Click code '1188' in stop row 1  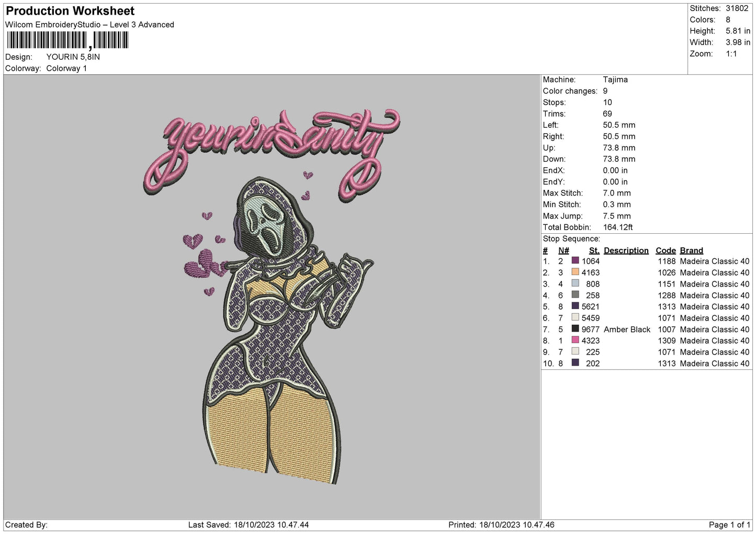tap(667, 262)
